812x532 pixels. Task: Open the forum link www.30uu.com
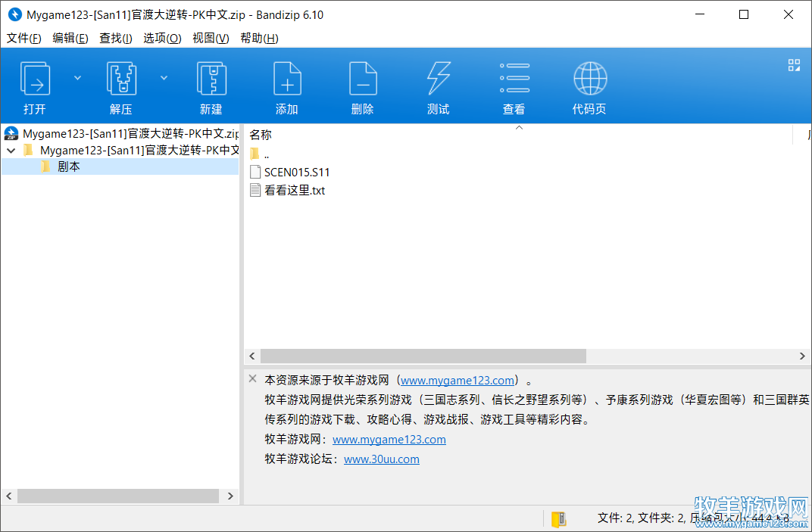(382, 459)
